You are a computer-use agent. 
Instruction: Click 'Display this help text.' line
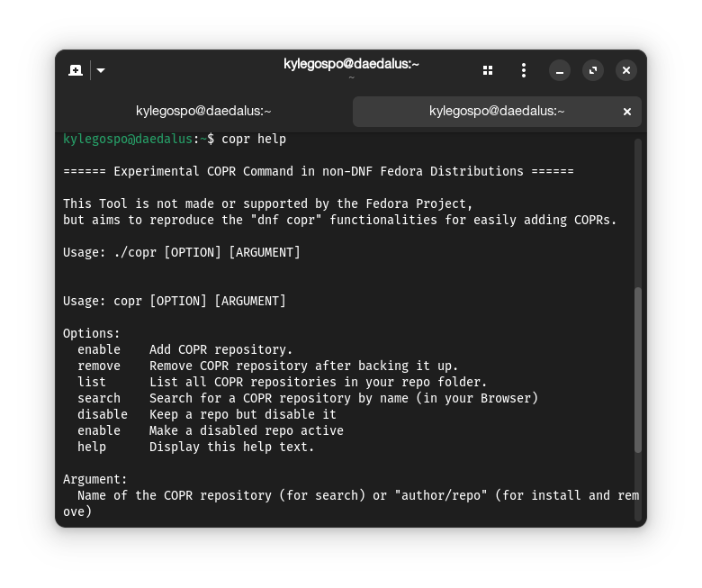[231, 447]
